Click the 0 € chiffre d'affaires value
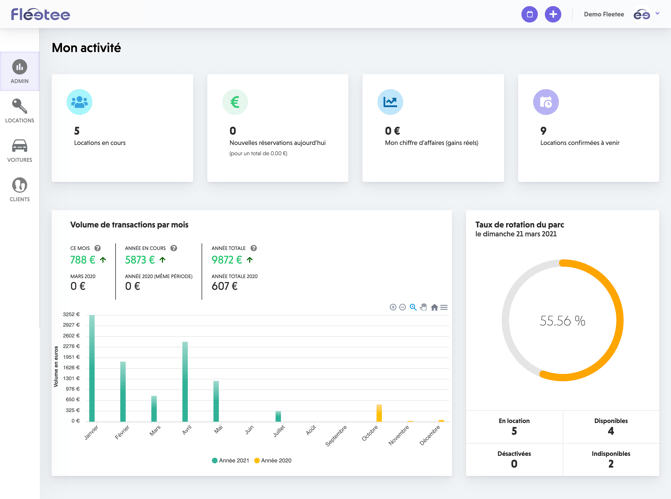 coord(392,131)
